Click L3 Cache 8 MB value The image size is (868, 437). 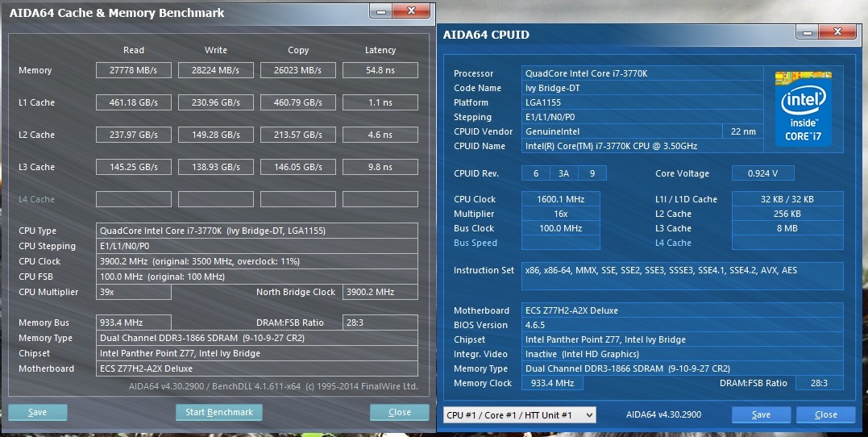point(787,228)
